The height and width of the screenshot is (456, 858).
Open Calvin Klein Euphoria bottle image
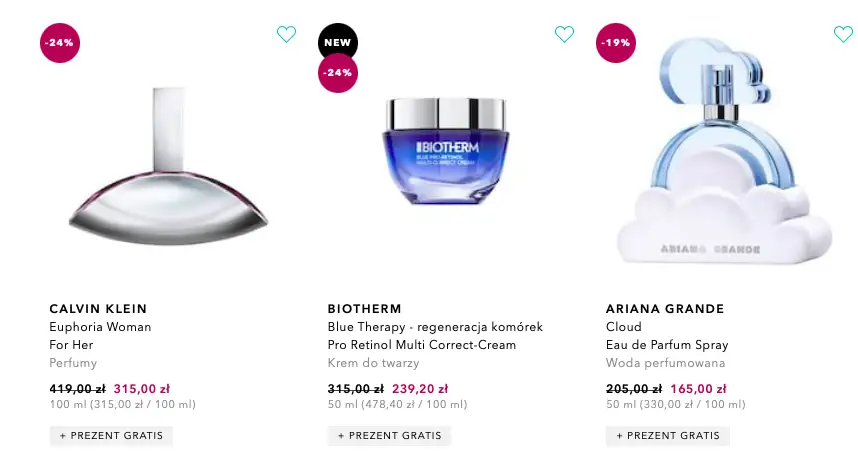(x=169, y=166)
